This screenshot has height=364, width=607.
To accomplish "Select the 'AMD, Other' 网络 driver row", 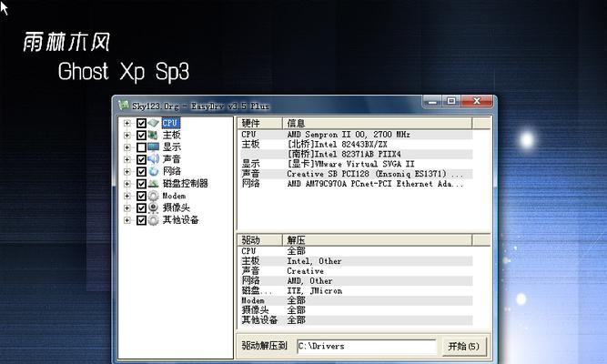I will [x=355, y=281].
